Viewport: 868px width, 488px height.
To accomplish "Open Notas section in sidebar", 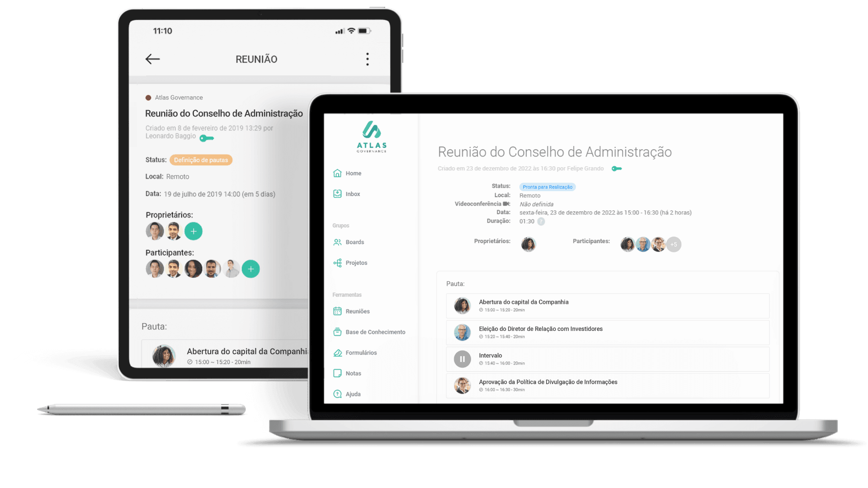I will (352, 373).
